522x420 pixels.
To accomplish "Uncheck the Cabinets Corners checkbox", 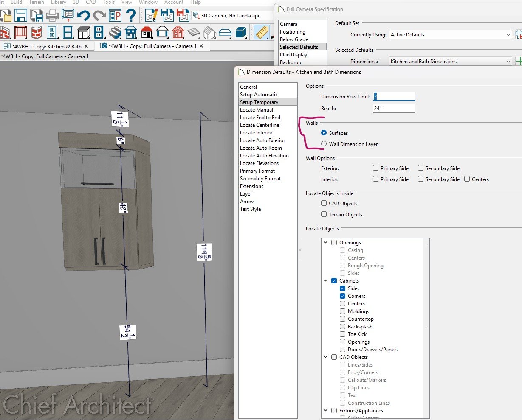I will click(x=343, y=296).
